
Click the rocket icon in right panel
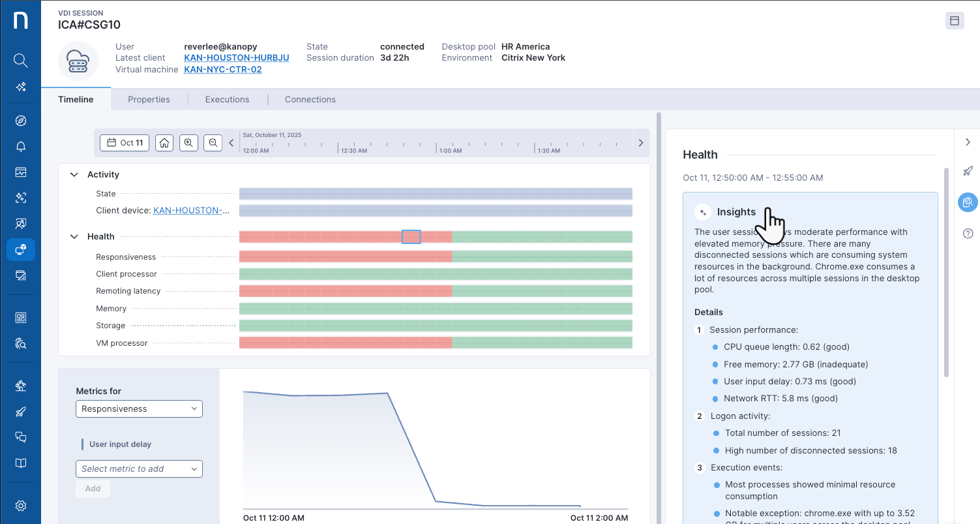(x=968, y=171)
